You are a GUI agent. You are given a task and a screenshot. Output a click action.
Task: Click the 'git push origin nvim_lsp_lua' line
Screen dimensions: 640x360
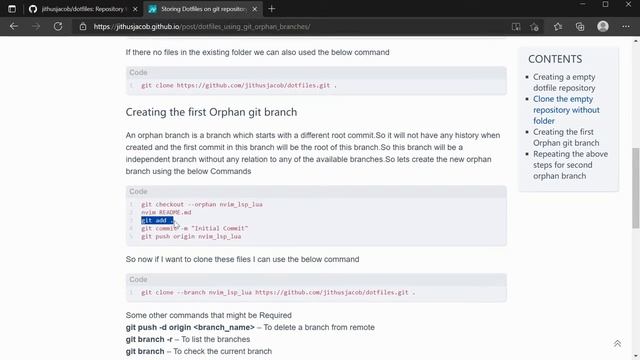coord(191,236)
